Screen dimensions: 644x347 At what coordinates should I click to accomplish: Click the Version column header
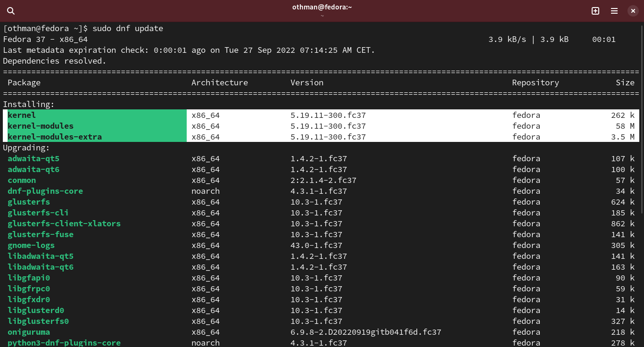point(307,83)
